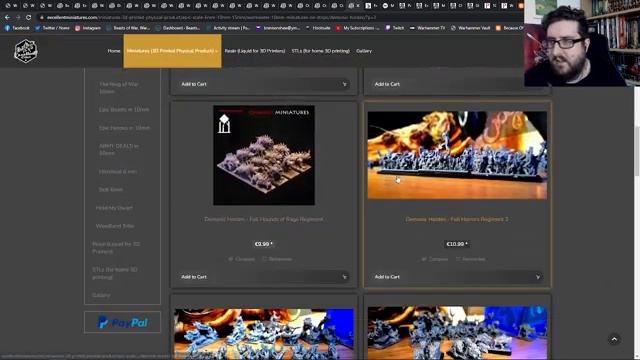This screenshot has width=640, height=360.
Task: Select the Woodland Tribe sidebar category
Action: [115, 226]
